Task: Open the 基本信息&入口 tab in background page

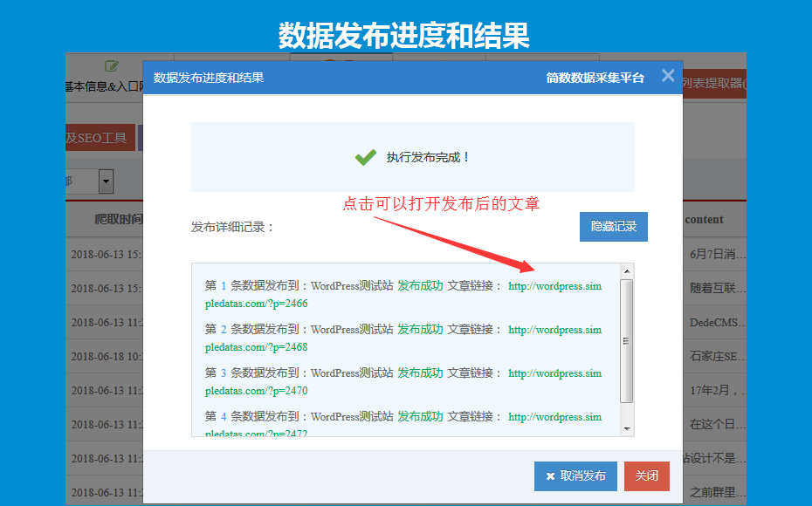Action: (x=105, y=86)
